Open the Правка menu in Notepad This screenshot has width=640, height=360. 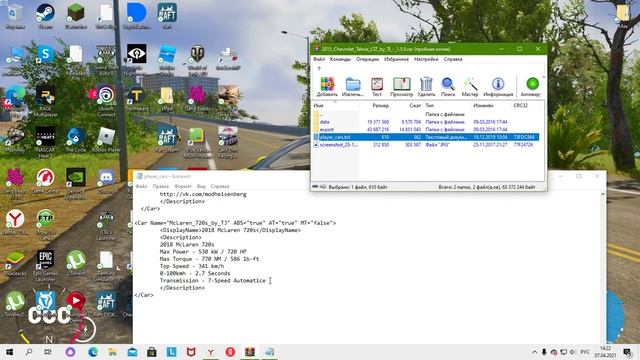[161, 186]
